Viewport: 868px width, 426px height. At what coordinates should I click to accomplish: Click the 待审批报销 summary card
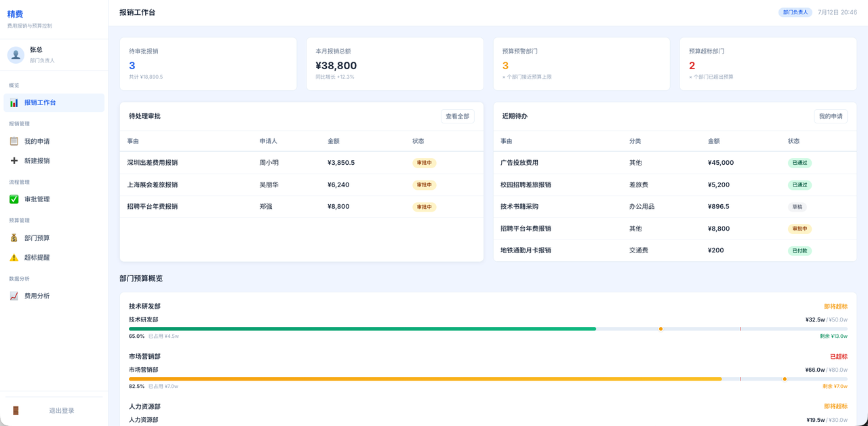point(208,64)
